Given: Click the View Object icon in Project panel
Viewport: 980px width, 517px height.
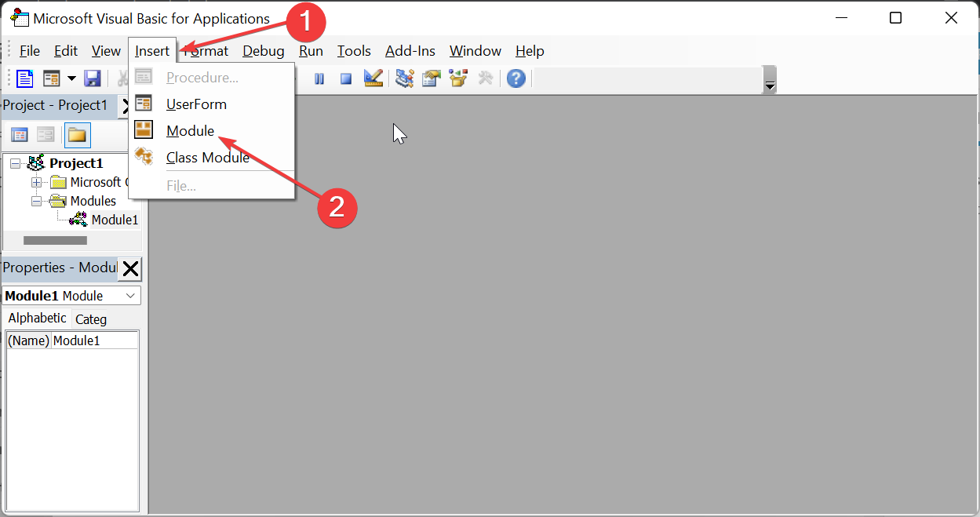Looking at the screenshot, I should 46,135.
